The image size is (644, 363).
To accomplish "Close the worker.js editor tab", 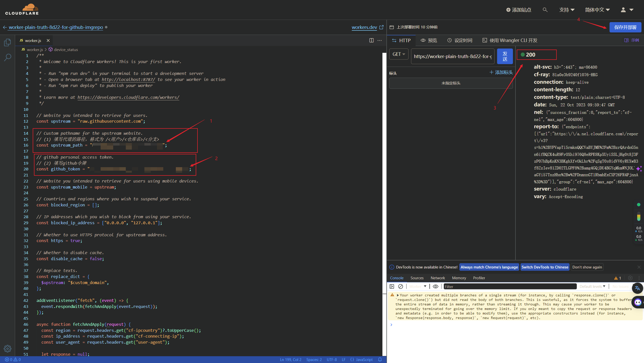I will click(x=48, y=40).
